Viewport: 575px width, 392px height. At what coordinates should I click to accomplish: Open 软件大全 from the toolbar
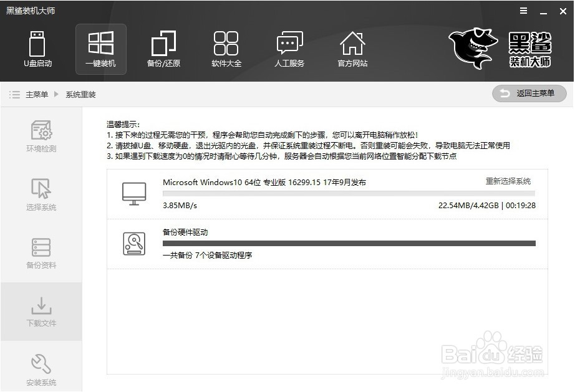[226, 49]
